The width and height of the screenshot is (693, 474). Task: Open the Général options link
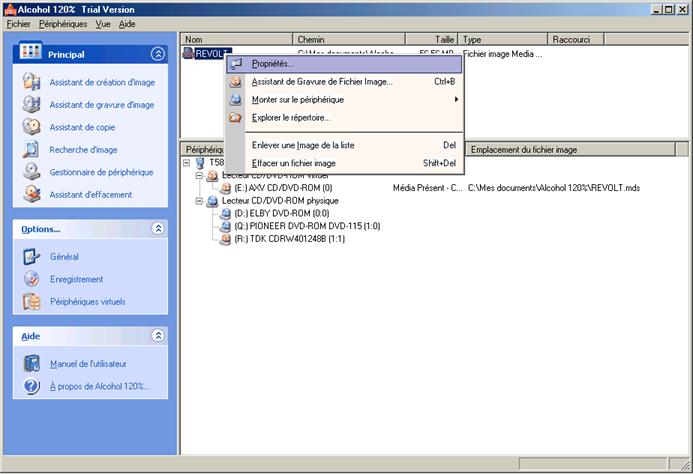[x=64, y=256]
